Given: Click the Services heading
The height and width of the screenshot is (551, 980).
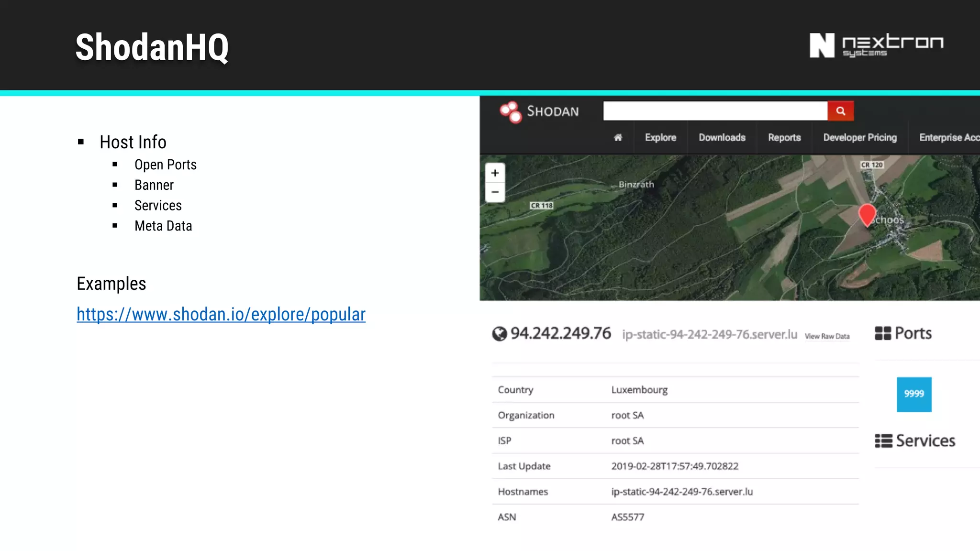Looking at the screenshot, I should tap(925, 441).
